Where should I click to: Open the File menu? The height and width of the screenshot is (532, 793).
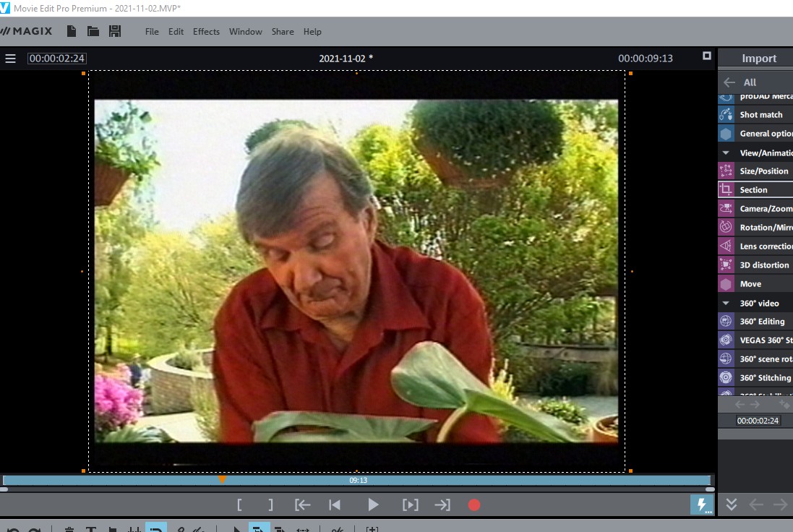click(152, 31)
